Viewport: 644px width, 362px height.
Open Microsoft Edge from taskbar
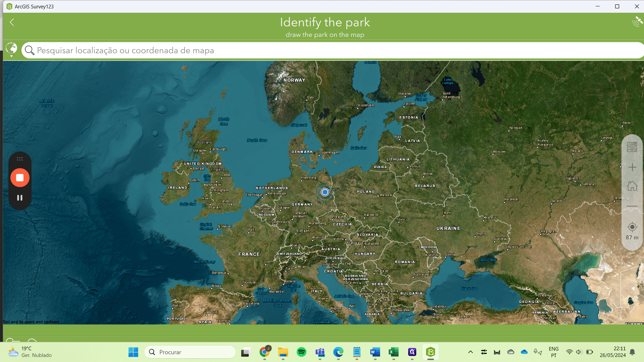click(338, 352)
